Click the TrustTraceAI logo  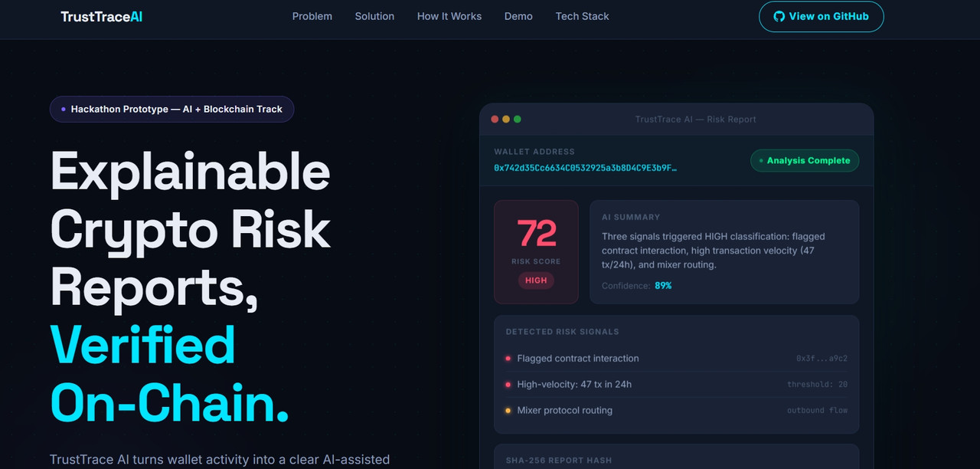(101, 16)
